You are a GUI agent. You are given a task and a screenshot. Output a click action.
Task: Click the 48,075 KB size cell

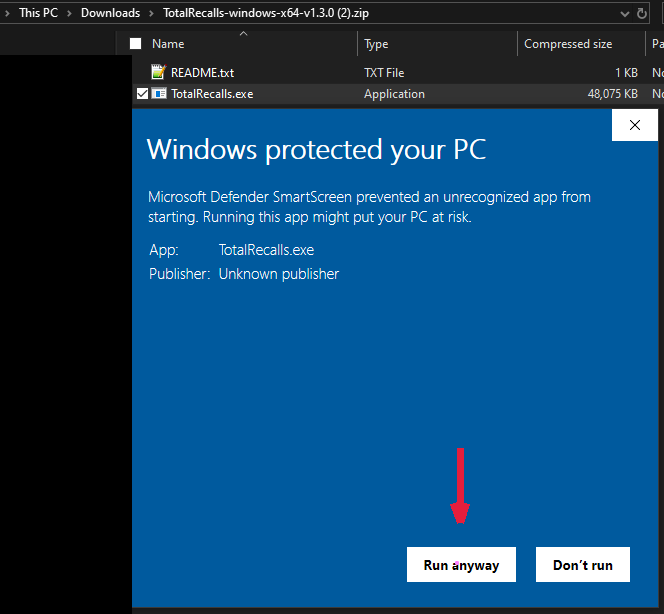point(612,94)
